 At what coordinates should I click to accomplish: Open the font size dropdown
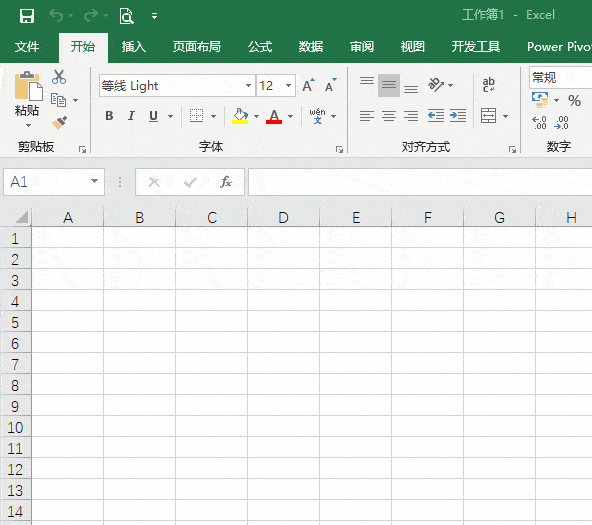(288, 85)
